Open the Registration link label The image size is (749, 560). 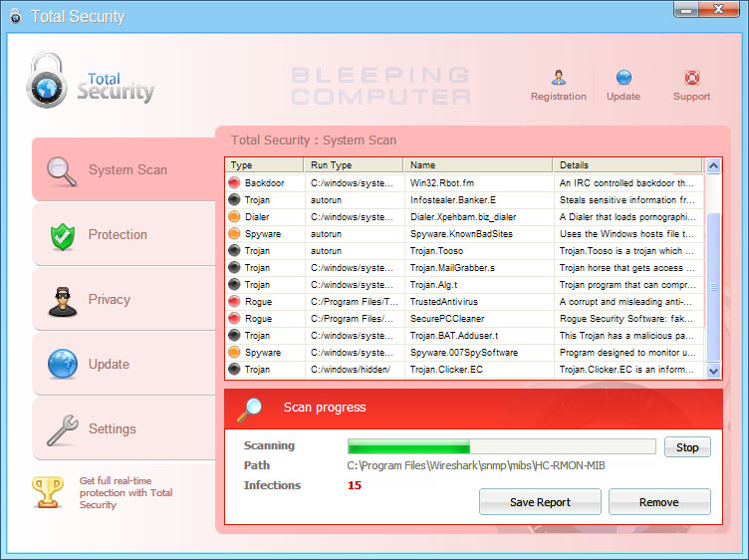[559, 97]
